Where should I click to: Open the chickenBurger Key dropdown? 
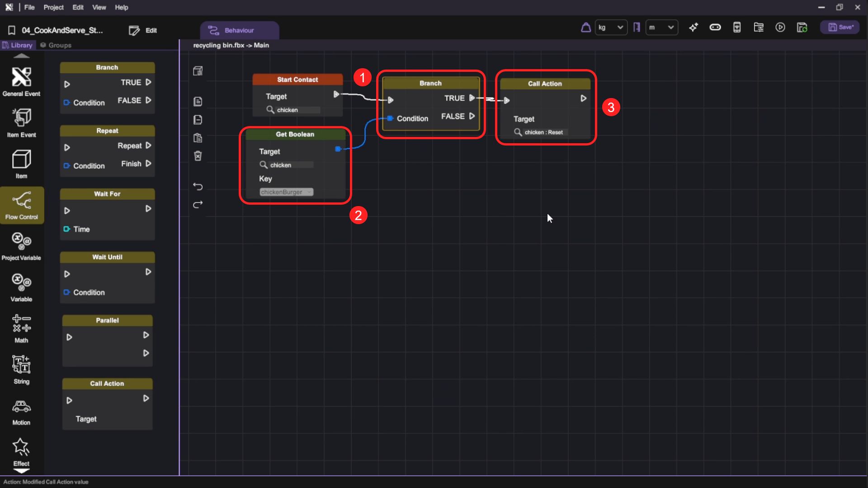coord(286,192)
